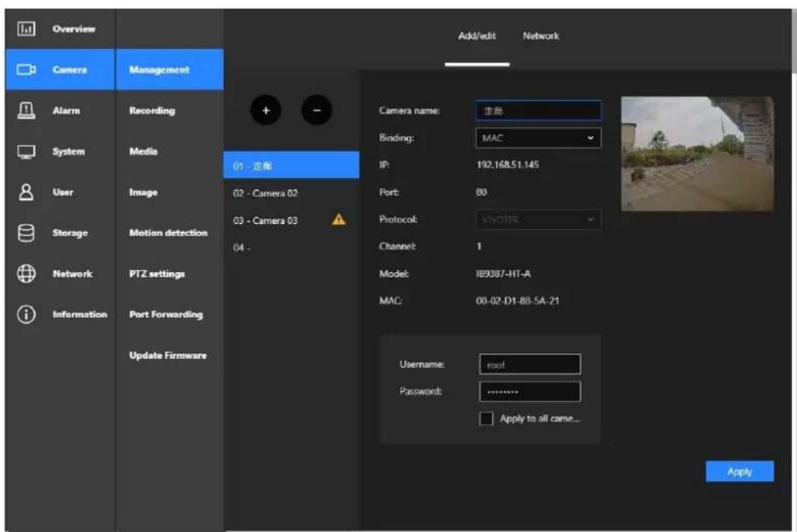Click the System monitor icon
Image resolution: width=797 pixels, height=532 pixels.
pos(26,151)
